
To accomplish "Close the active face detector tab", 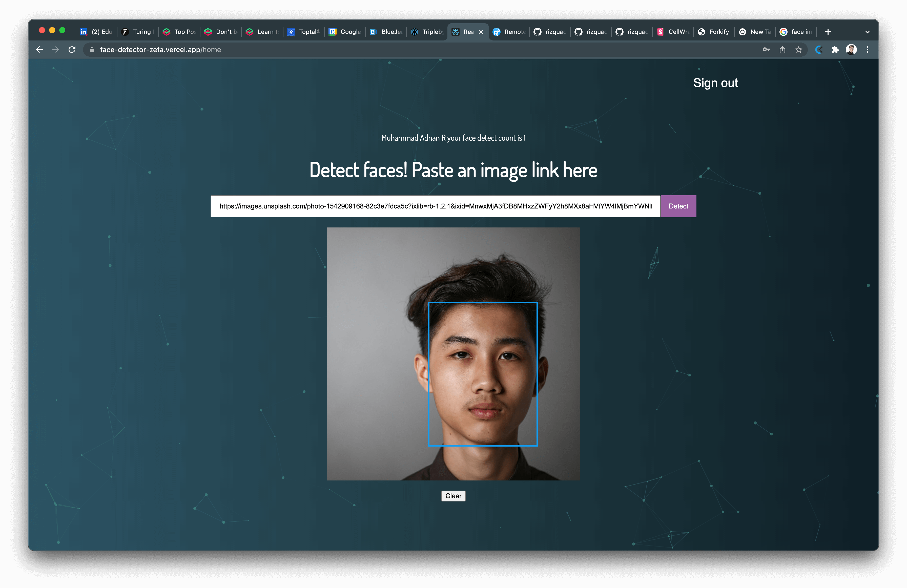I will [481, 32].
